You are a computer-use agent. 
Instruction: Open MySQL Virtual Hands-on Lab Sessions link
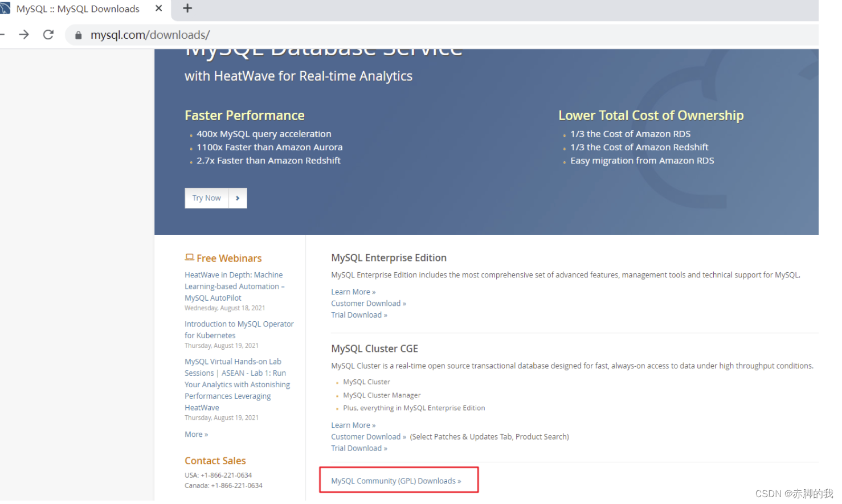point(237,384)
